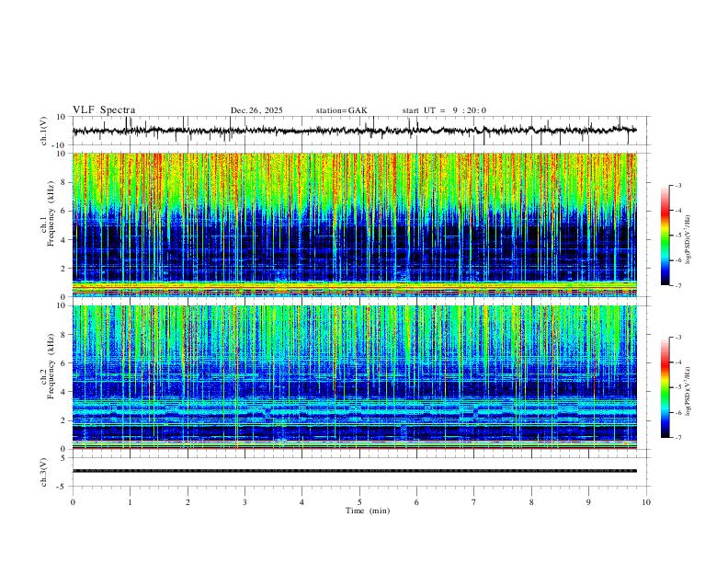Click the "station=GAK" label

[x=341, y=110]
